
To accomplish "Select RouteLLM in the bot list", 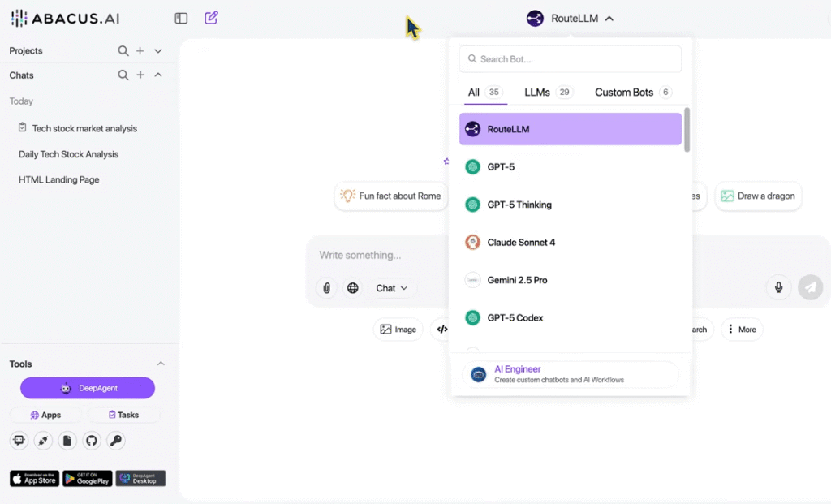I will (571, 129).
